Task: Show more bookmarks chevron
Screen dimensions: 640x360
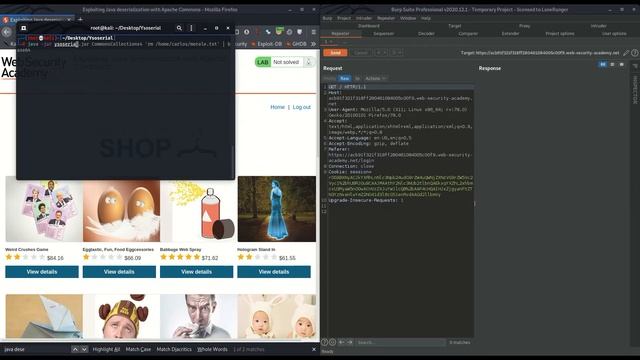Action: point(313,44)
